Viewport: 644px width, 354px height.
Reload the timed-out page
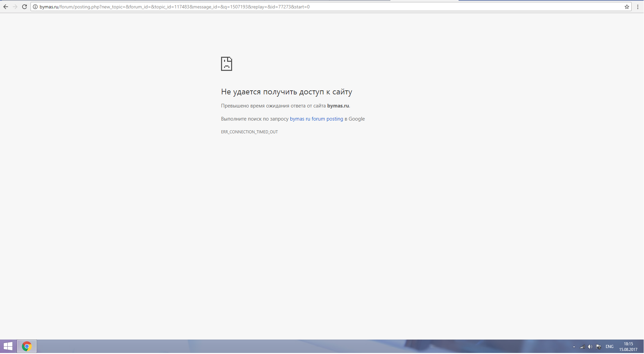tap(24, 7)
